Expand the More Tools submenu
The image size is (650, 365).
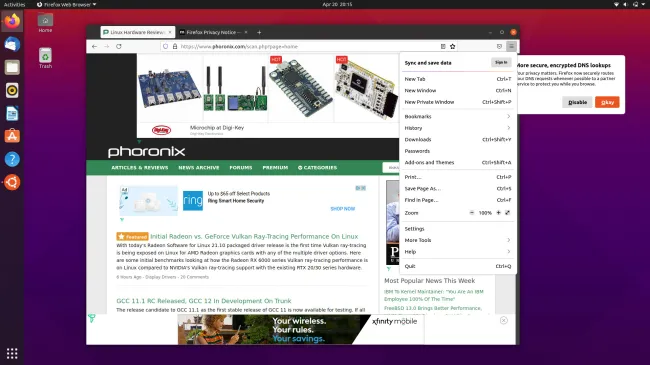[457, 240]
